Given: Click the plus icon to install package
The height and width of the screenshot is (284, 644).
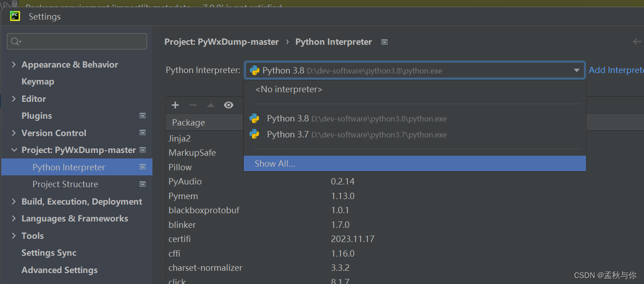Looking at the screenshot, I should point(175,105).
